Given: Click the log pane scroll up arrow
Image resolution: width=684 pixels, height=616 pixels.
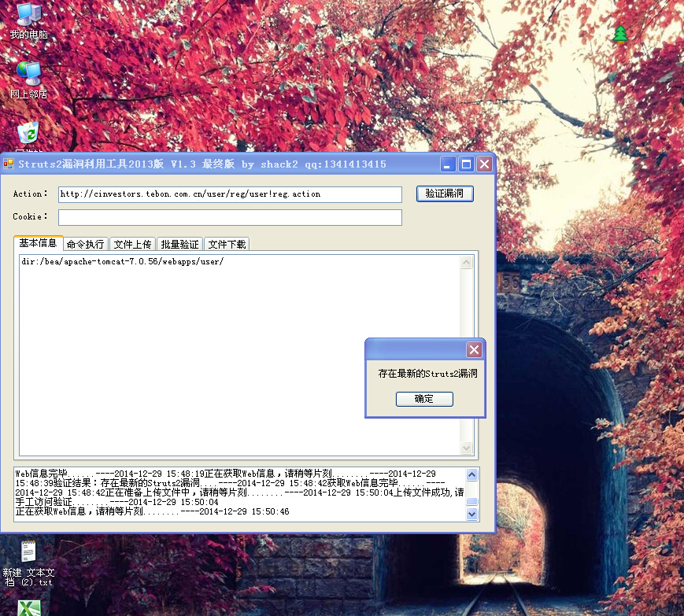Looking at the screenshot, I should [x=472, y=474].
